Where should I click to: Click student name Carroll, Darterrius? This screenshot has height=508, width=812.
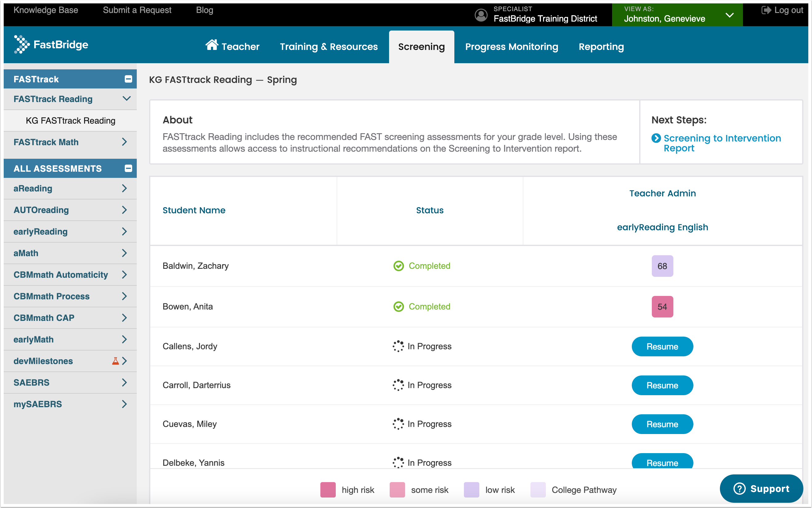196,385
